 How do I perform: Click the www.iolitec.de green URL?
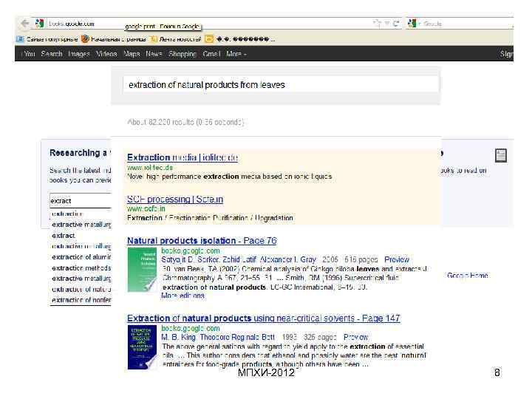click(150, 167)
